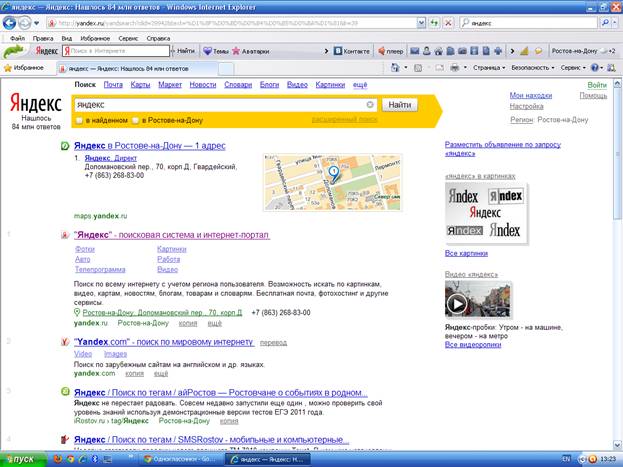Open Темы with the purple heart icon
This screenshot has width=623, height=467.
215,51
